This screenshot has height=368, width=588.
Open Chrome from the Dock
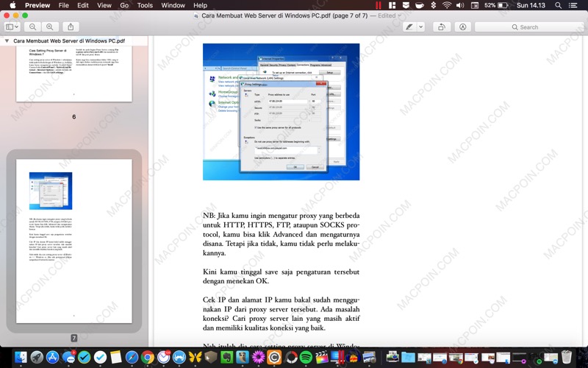point(147,357)
